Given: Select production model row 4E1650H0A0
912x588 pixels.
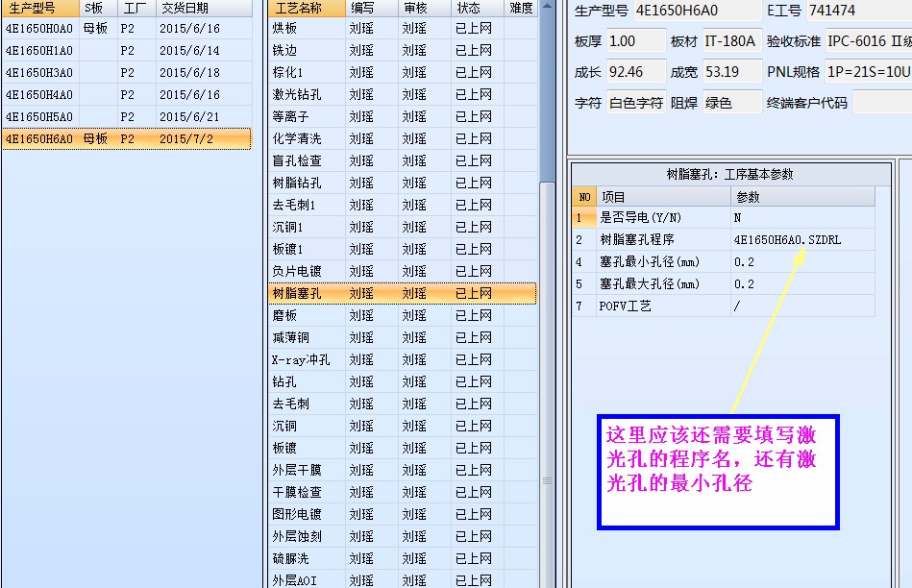Looking at the screenshot, I should point(127,29).
